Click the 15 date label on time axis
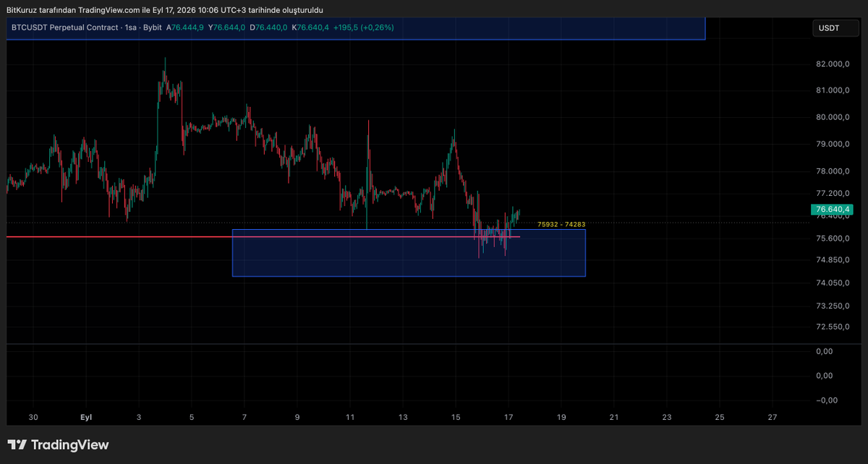Image resolution: width=868 pixels, height=464 pixels. pyautogui.click(x=456, y=417)
